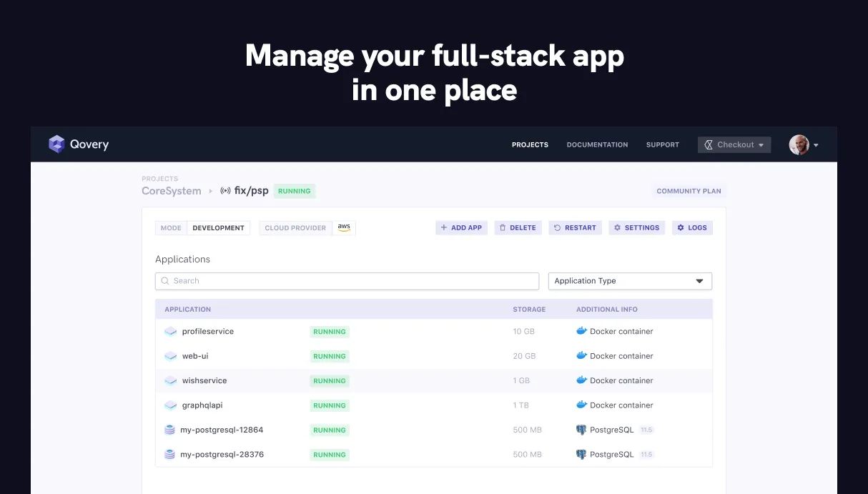
Task: Open the DOCUMENTATION nav item
Action: click(x=597, y=144)
